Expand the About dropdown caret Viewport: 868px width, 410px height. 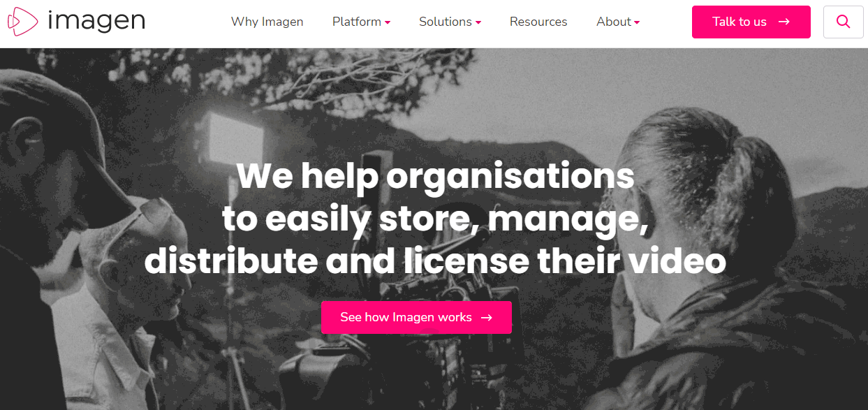(637, 22)
